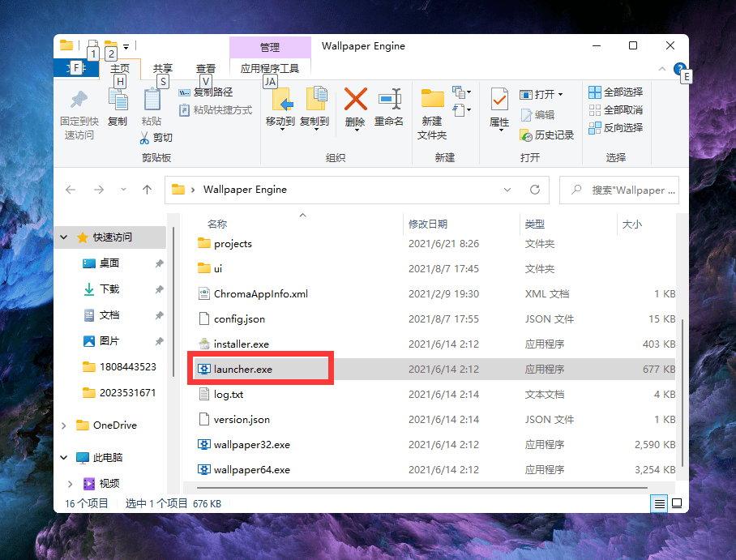This screenshot has width=736, height=560.
Task: Open the Open (打开) dropdown button
Action: pyautogui.click(x=541, y=94)
